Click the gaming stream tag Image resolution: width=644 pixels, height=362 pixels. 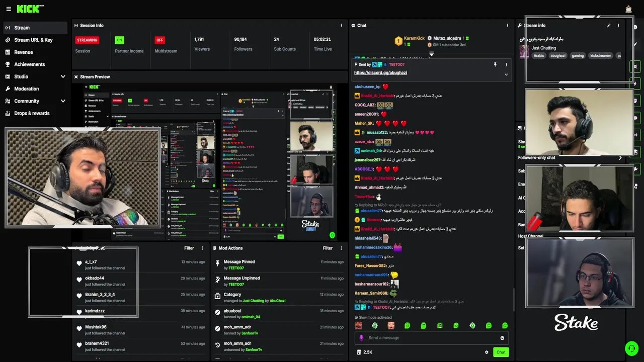pos(578,56)
